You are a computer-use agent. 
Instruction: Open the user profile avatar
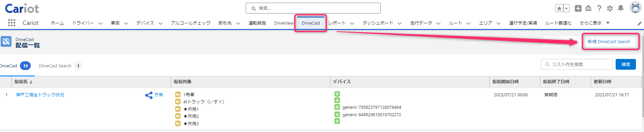point(636,8)
